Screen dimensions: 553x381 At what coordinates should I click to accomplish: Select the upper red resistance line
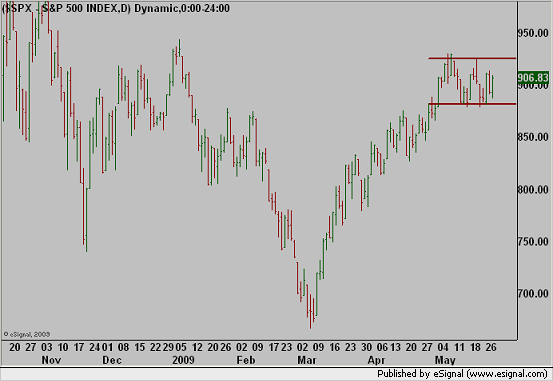[472, 58]
